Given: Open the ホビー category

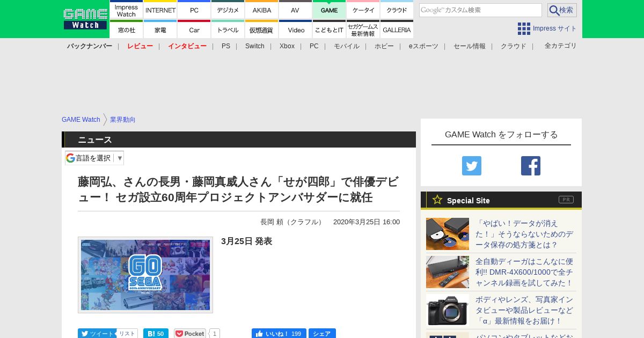Looking at the screenshot, I should pos(384,46).
